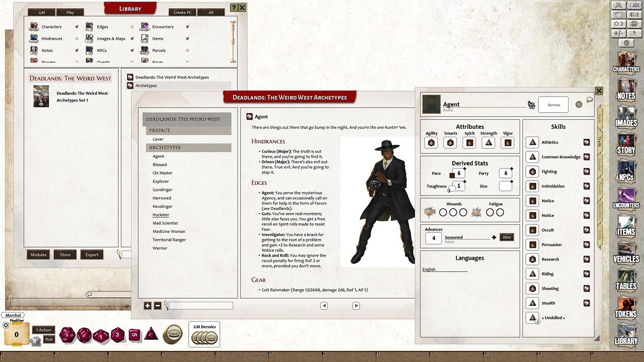
Task: Enable the Parcels checkbox in the Library
Action: [187, 50]
